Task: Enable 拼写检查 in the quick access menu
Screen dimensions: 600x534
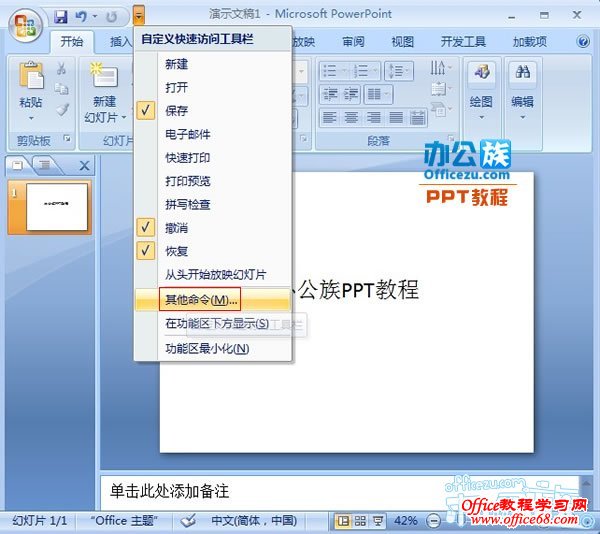Action: 213,204
